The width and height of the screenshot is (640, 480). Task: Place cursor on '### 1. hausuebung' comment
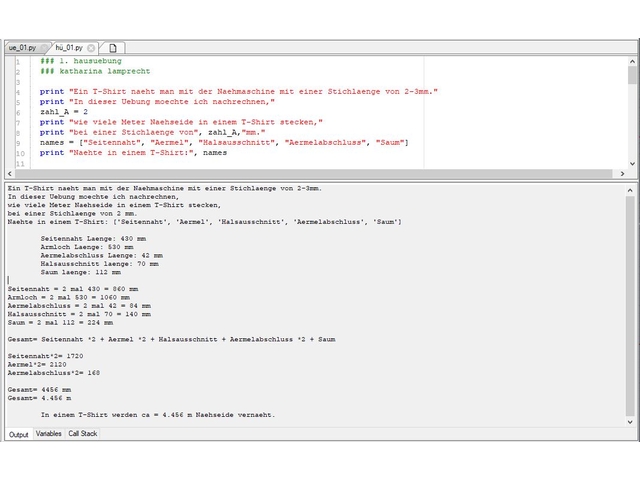pos(81,61)
